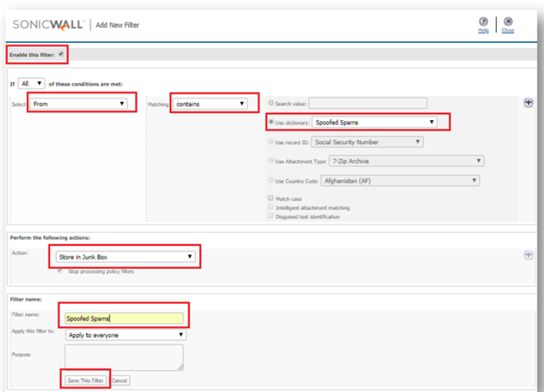The image size is (544, 392).
Task: Click the Cancel button
Action: [119, 380]
